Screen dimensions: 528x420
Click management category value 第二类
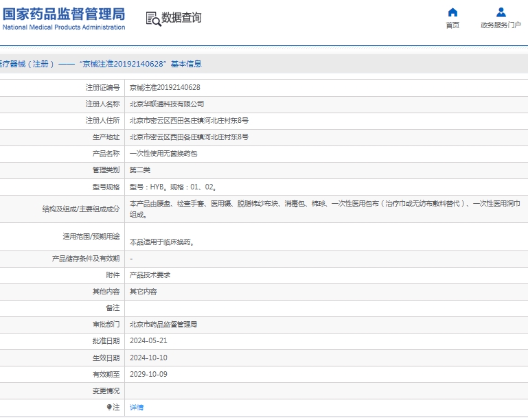tap(140, 170)
